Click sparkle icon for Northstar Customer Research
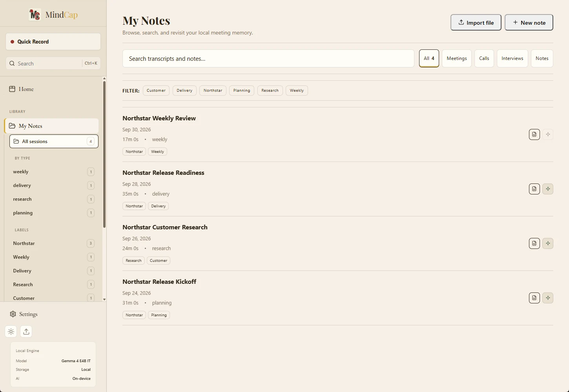 click(x=548, y=243)
